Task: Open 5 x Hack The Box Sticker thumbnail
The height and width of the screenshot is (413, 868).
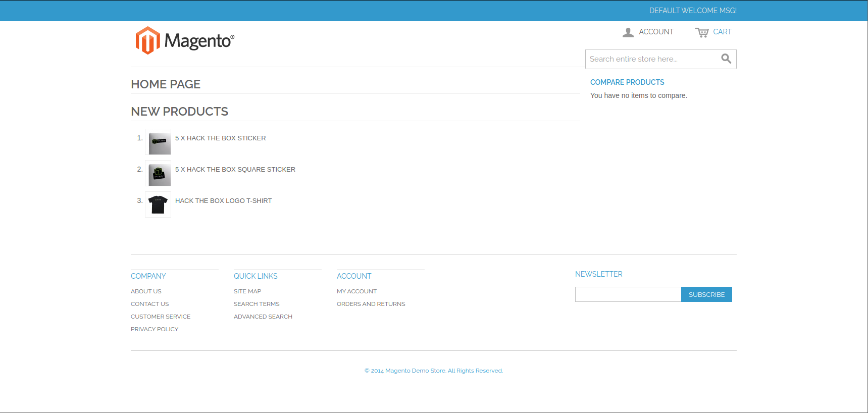Action: [x=158, y=142]
